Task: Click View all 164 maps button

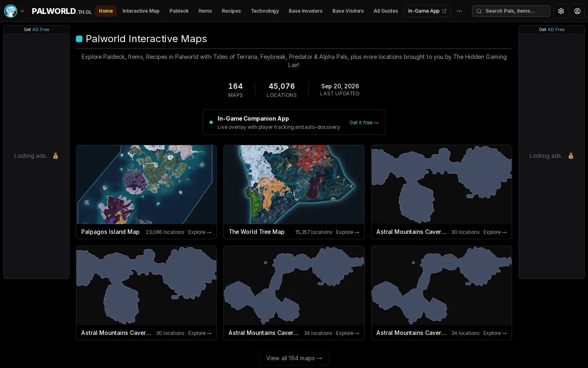Action: tap(294, 358)
